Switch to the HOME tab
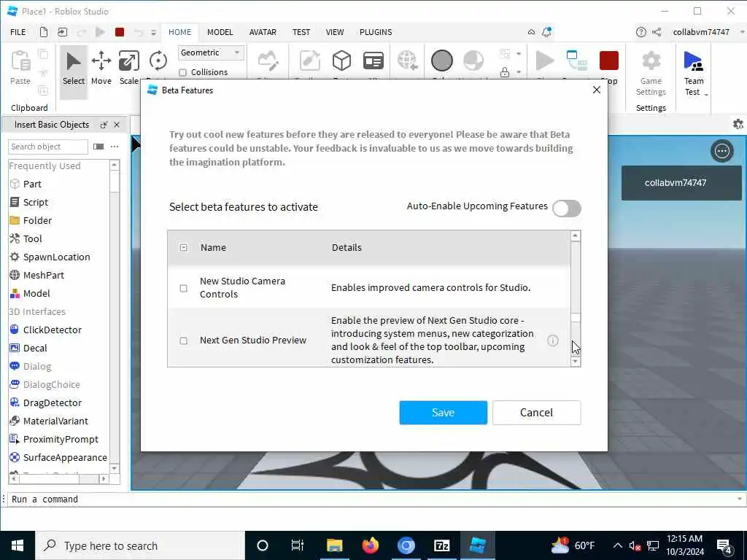 tap(179, 32)
